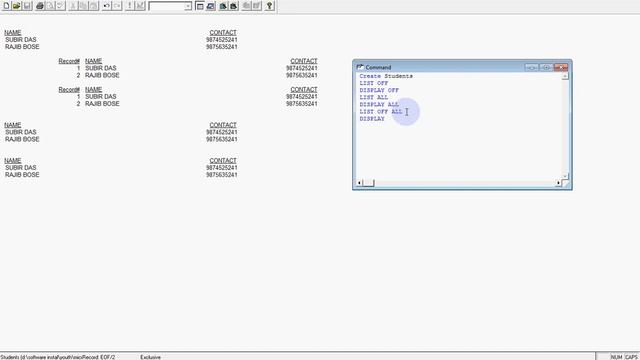Click the Modify Form toolbar icon
Screen dimensions: 640x360
(140, 6)
